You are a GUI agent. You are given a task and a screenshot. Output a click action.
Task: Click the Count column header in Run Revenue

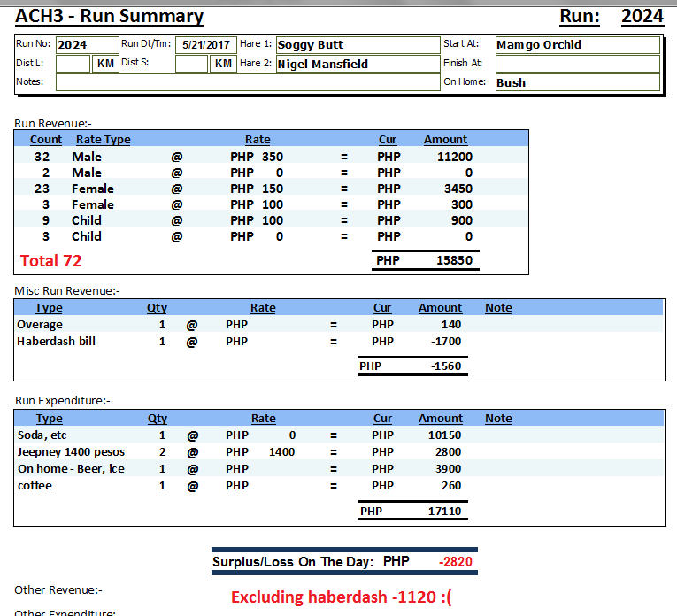(x=46, y=140)
